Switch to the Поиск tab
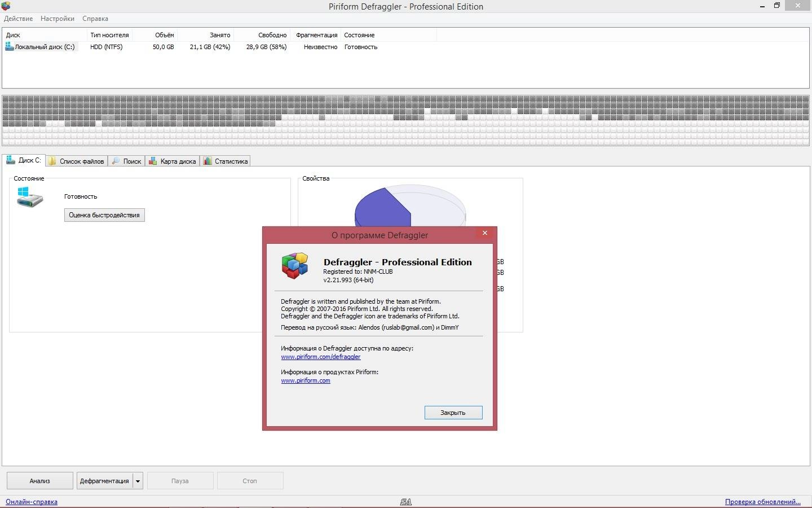812x508 pixels. [127, 161]
